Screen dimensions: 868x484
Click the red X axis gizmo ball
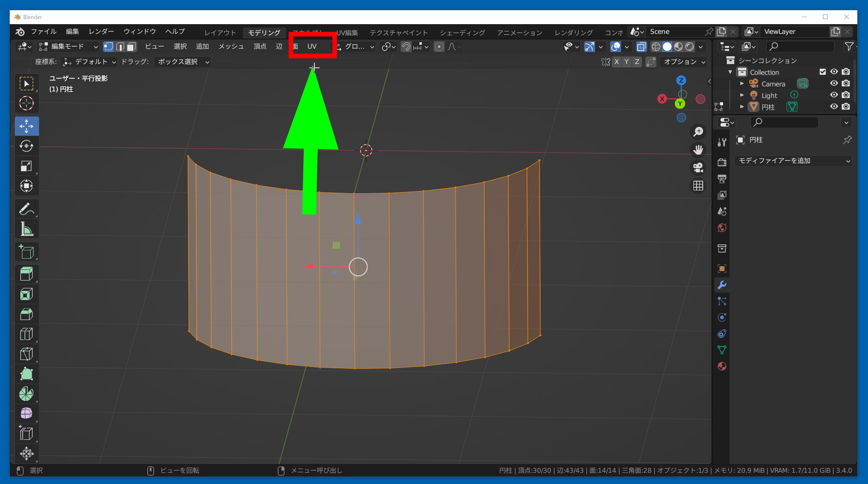point(662,99)
